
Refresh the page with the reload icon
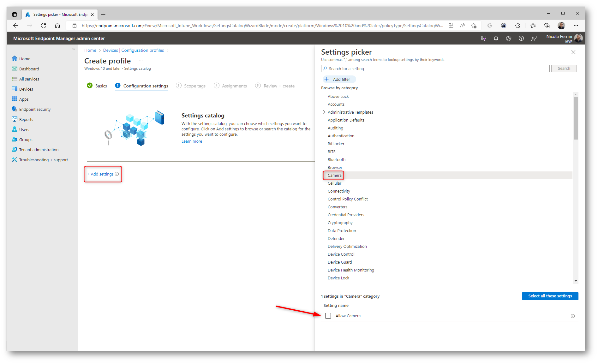click(x=44, y=26)
